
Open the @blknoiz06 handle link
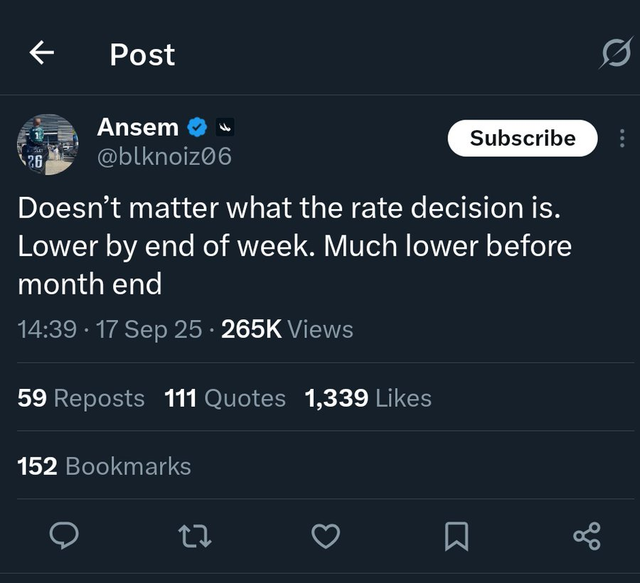(x=164, y=156)
